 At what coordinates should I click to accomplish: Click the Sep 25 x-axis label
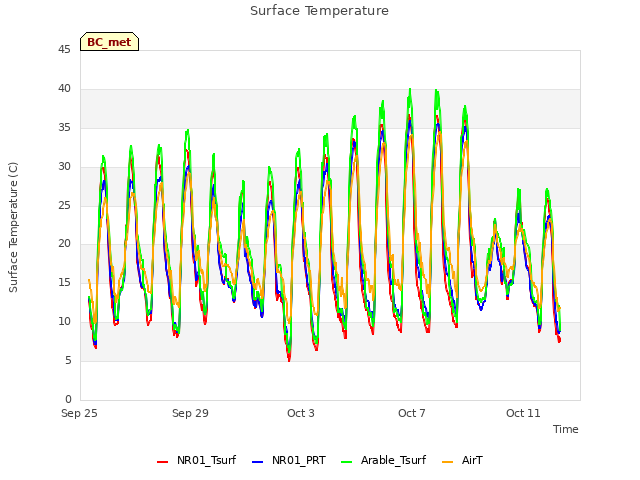pyautogui.click(x=79, y=413)
